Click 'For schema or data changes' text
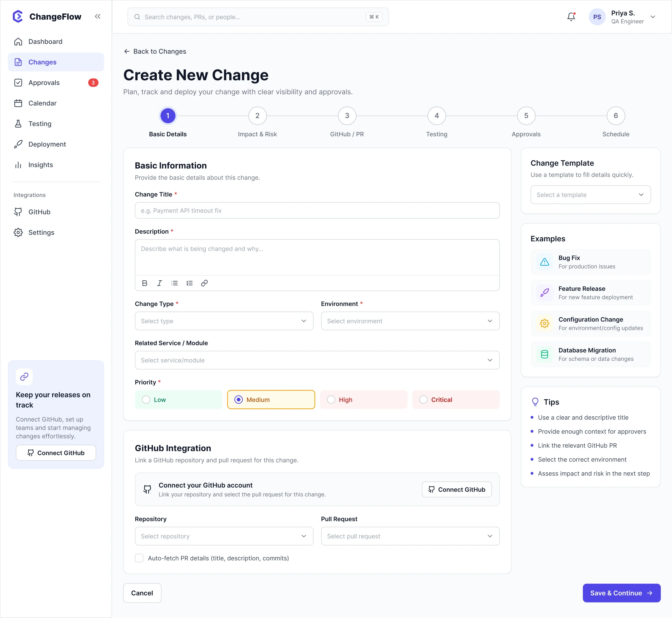This screenshot has width=672, height=618. tap(596, 359)
